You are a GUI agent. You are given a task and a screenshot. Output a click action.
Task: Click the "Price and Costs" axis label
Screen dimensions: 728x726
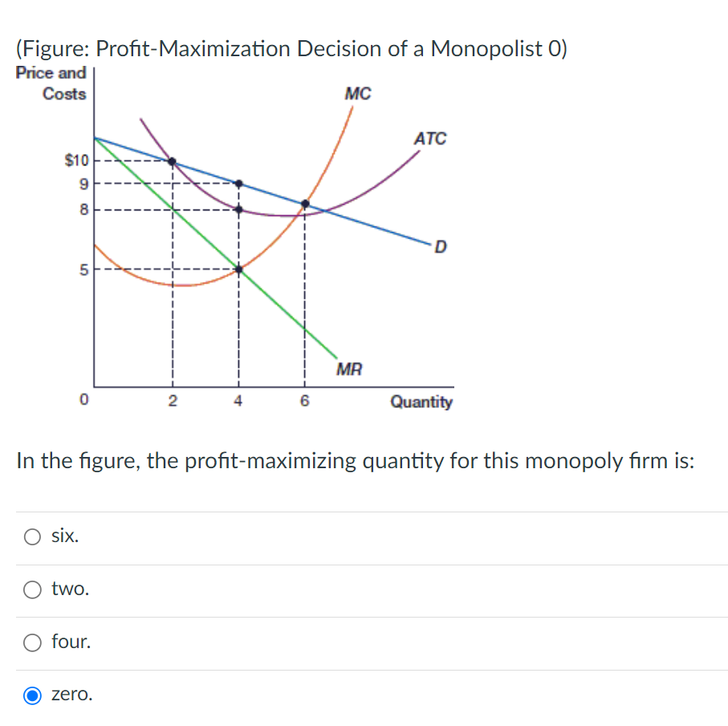click(x=51, y=83)
